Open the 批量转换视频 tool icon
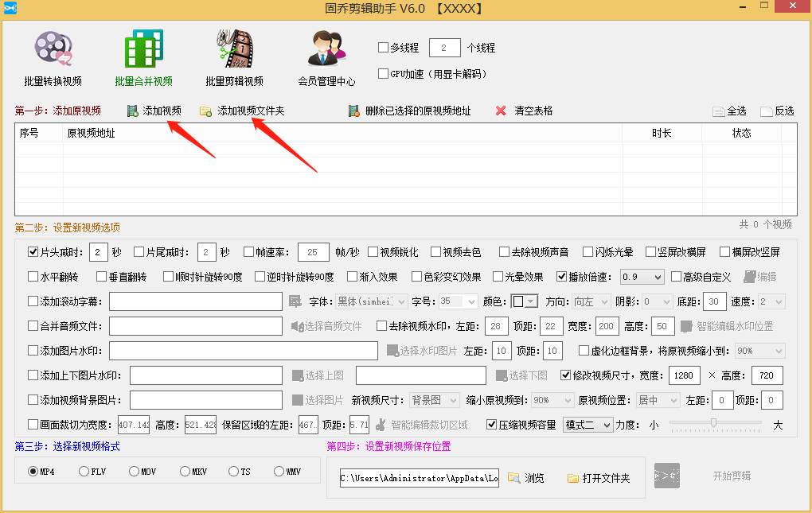The image size is (812, 513). [x=53, y=49]
